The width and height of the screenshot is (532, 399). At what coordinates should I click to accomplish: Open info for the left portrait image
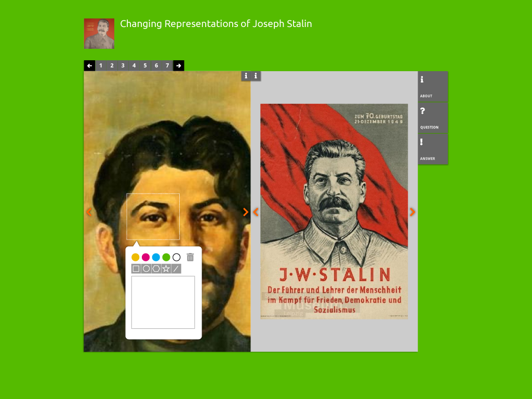pos(246,76)
